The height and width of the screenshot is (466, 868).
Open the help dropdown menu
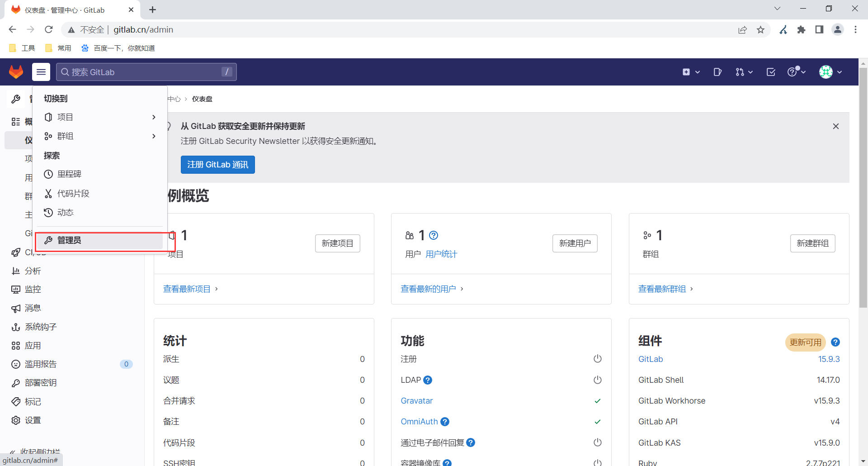(797, 72)
